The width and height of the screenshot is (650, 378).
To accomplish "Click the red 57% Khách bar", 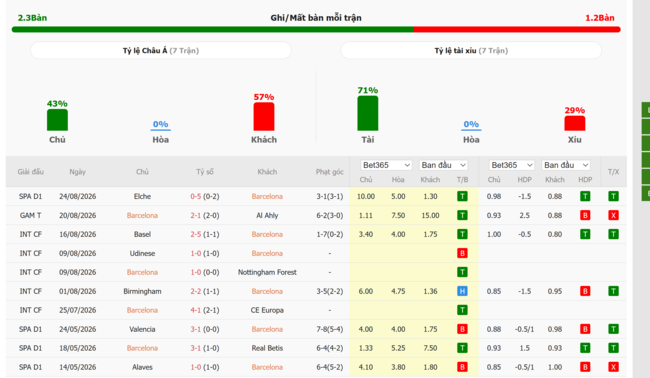I will point(264,117).
